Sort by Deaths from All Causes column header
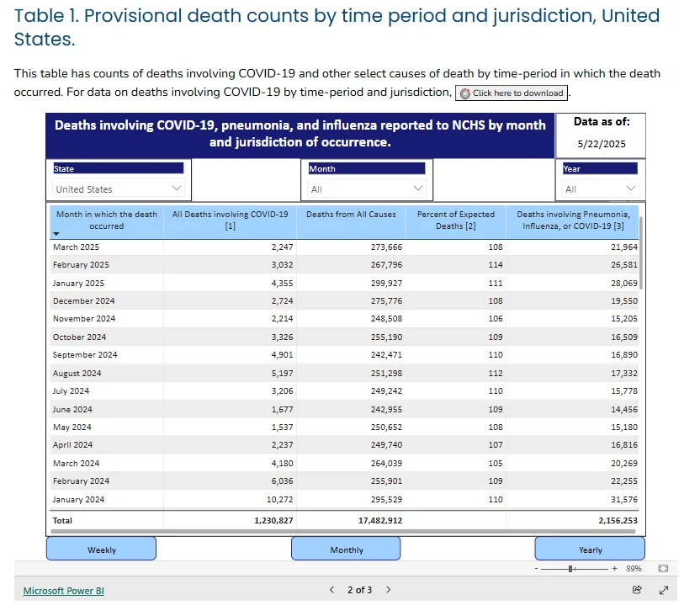This screenshot has height=616, width=700. (x=351, y=215)
